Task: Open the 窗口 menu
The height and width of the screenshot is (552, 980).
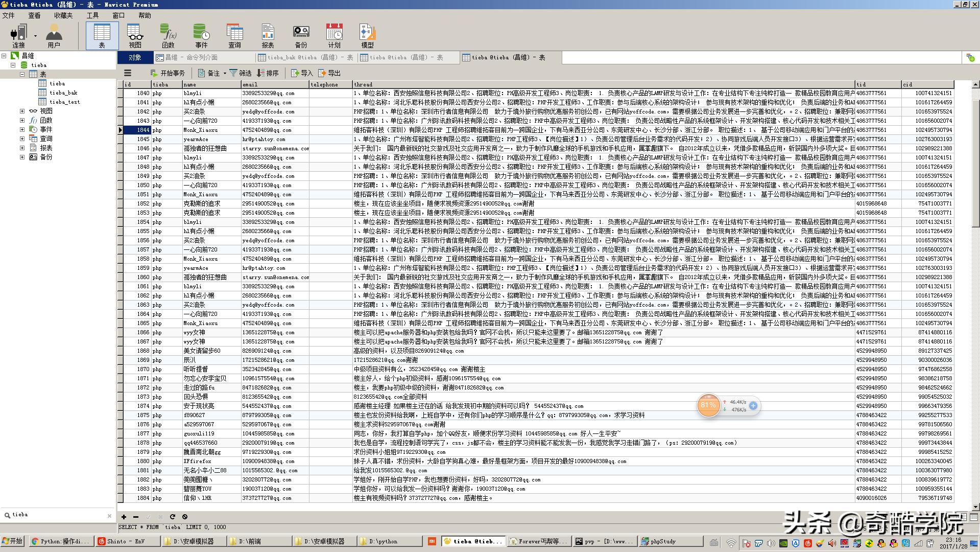Action: point(118,15)
